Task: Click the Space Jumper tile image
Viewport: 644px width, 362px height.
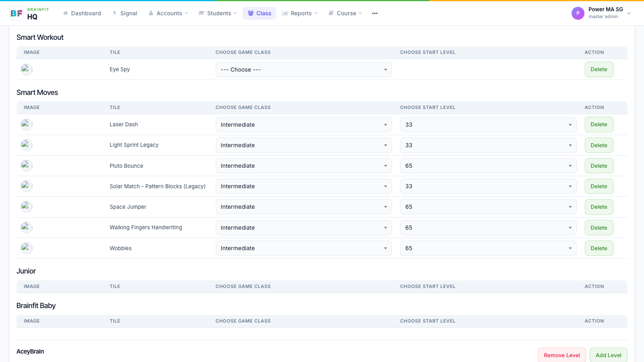Action: pyautogui.click(x=27, y=207)
